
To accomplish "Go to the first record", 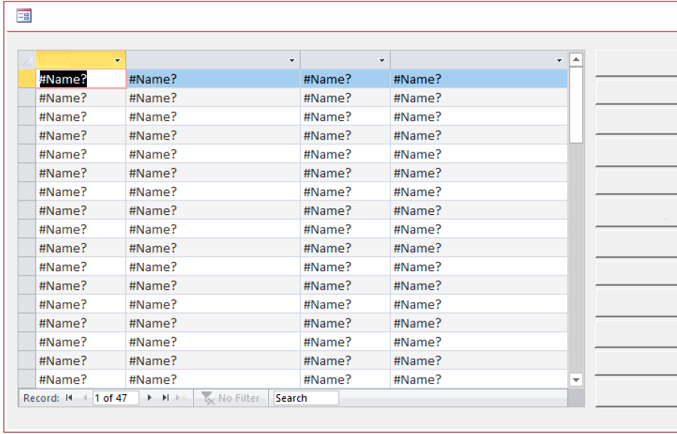I will coord(69,398).
